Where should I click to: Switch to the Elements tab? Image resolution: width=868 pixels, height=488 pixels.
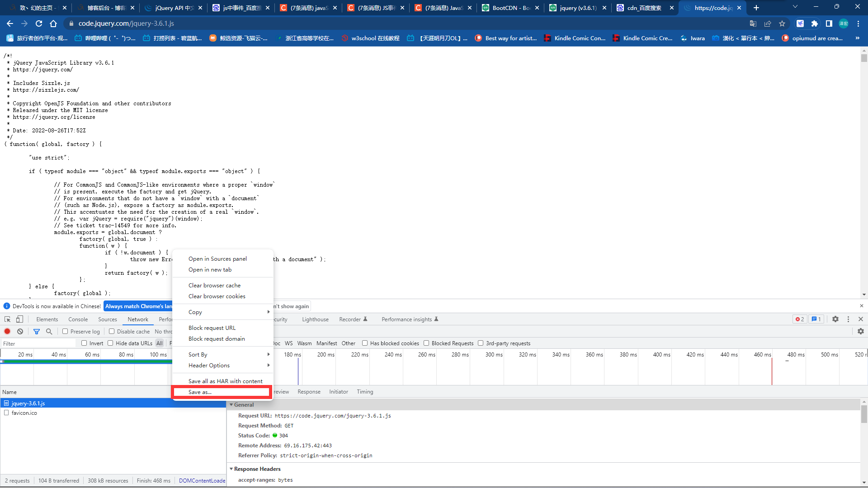(47, 319)
